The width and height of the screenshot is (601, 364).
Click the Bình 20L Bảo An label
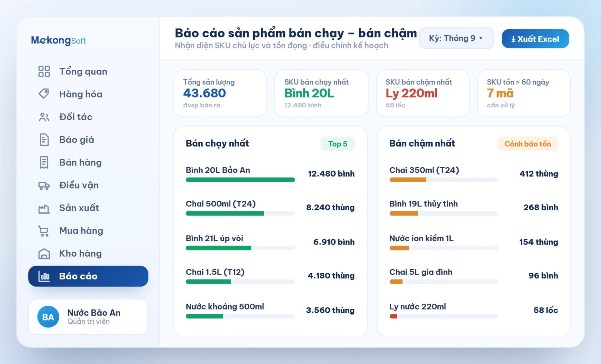[x=218, y=170]
